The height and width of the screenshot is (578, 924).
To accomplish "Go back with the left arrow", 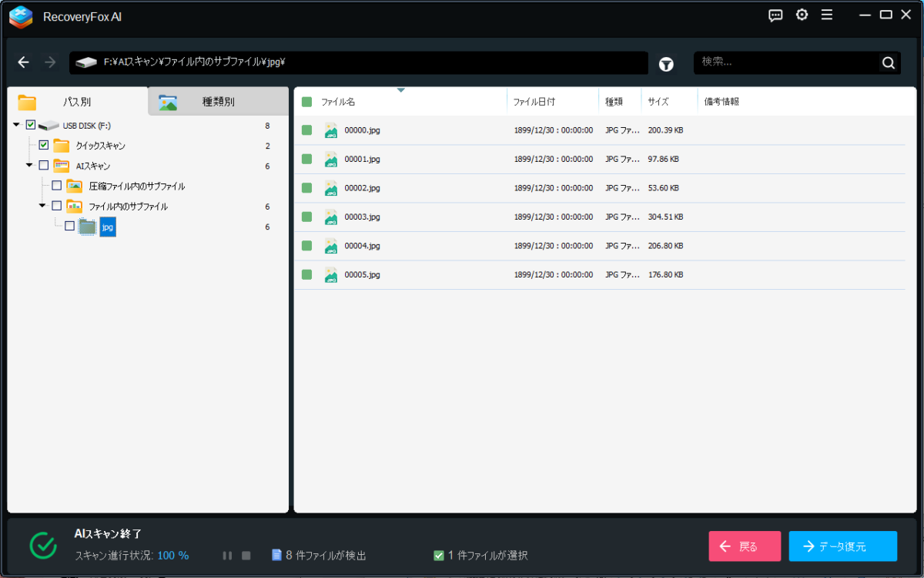I will (24, 62).
